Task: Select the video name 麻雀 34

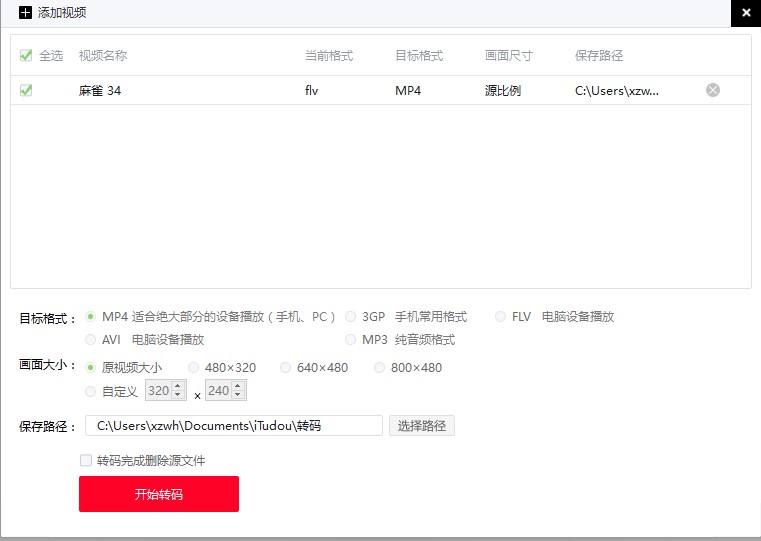Action: click(x=100, y=91)
